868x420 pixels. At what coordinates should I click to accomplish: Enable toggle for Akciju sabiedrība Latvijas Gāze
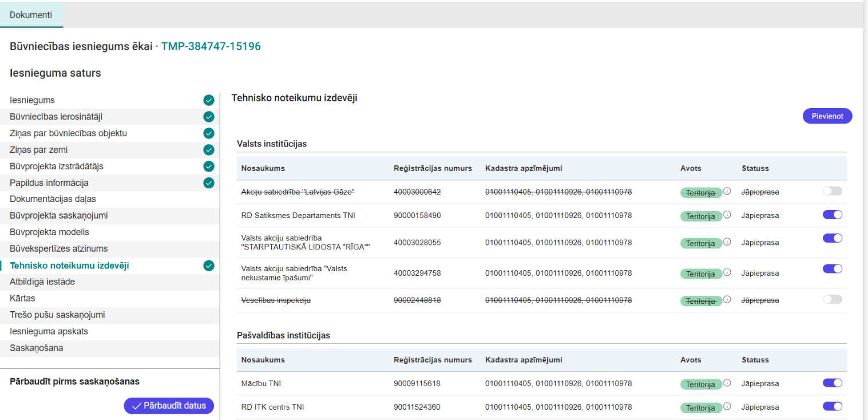pos(832,191)
